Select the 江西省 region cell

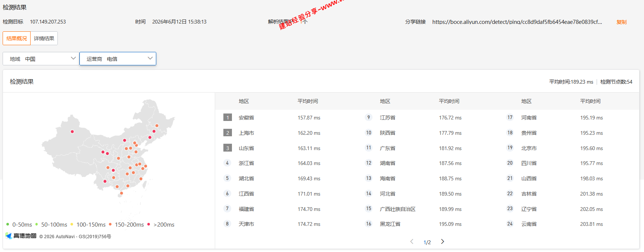246,194
